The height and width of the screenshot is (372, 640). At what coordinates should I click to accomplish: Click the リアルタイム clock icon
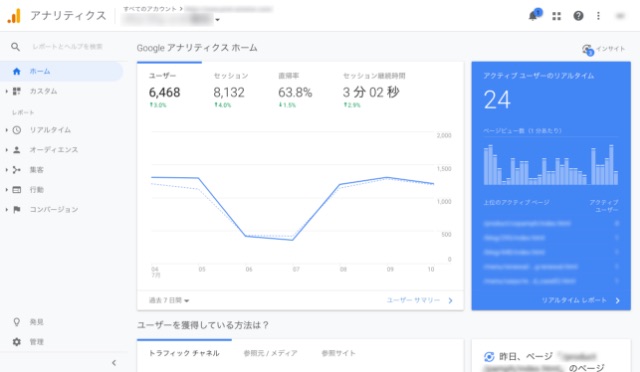pyautogui.click(x=16, y=130)
